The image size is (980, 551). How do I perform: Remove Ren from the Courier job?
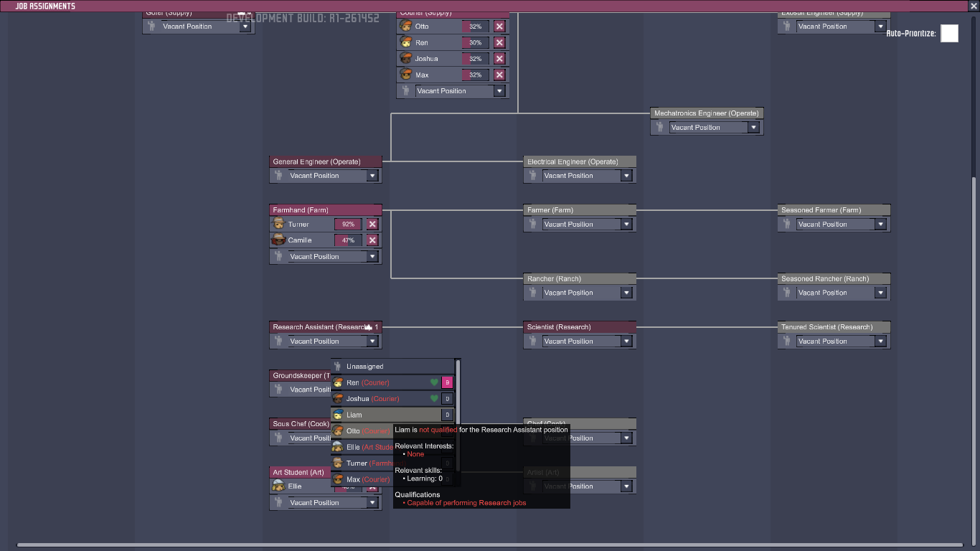[x=499, y=42]
